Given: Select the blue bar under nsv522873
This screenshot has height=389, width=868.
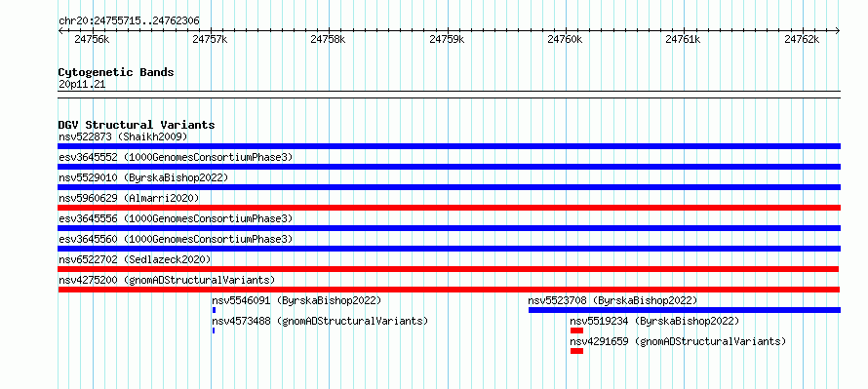Looking at the screenshot, I should (449, 146).
